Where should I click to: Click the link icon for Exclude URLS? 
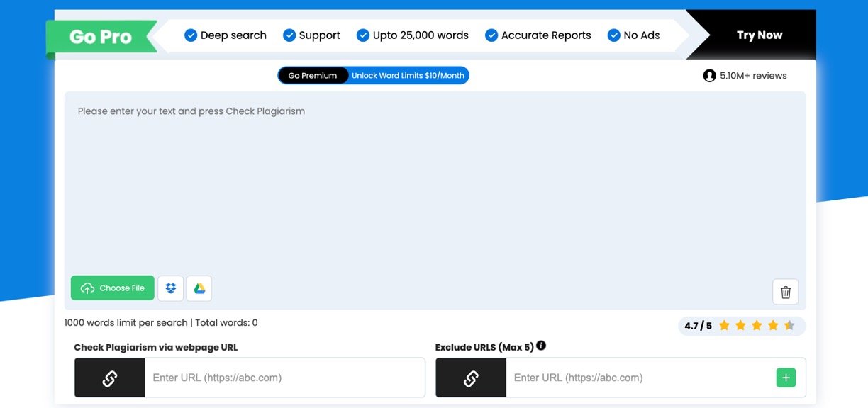click(471, 378)
